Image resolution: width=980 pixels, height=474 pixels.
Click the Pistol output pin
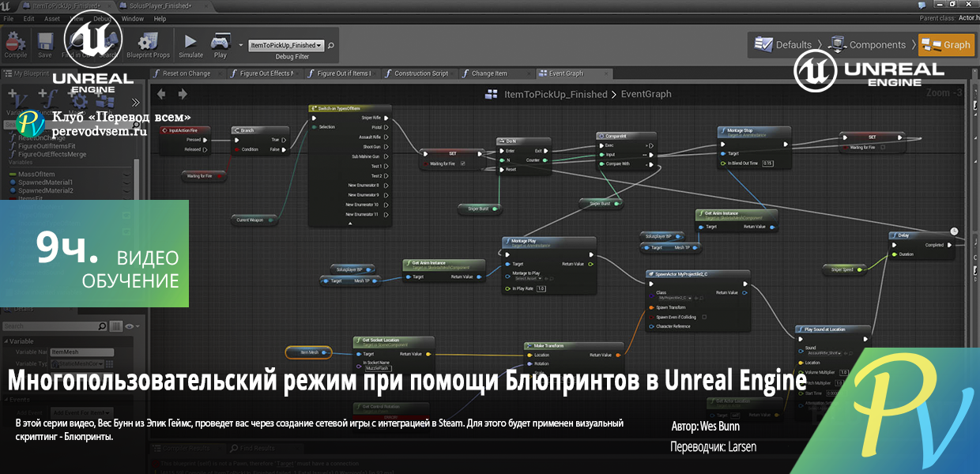click(x=386, y=127)
